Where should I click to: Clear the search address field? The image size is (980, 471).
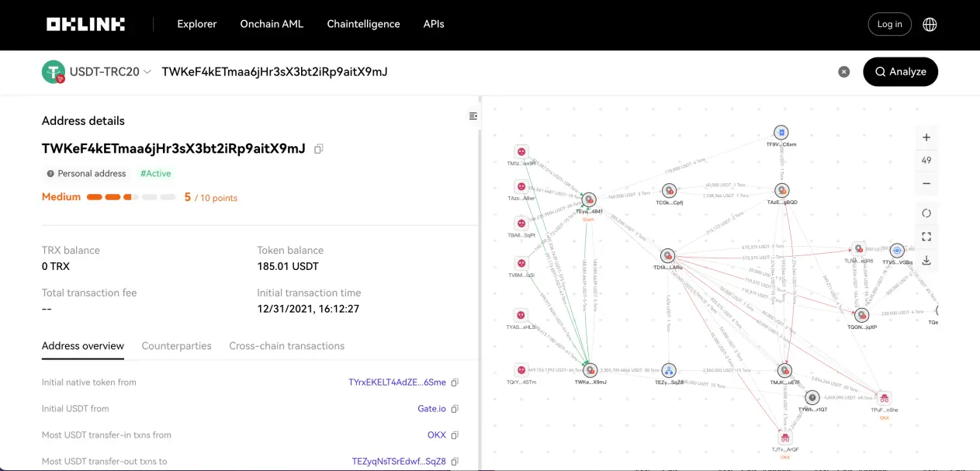tap(844, 71)
